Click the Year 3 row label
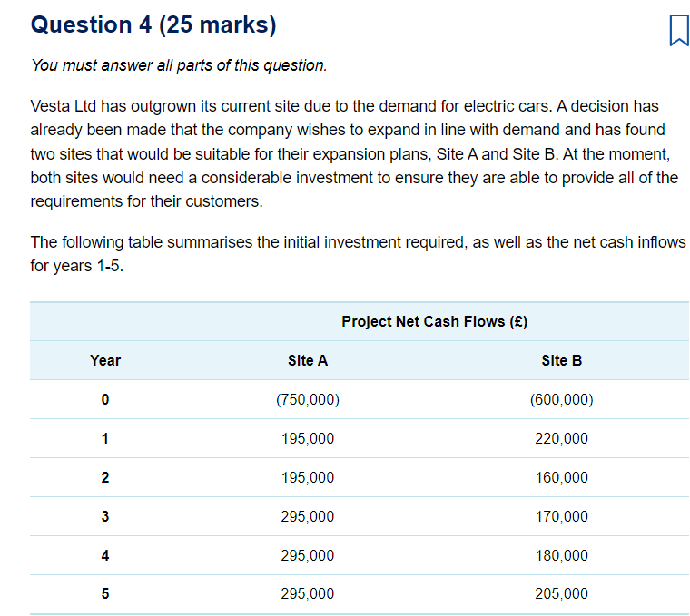 [x=105, y=516]
